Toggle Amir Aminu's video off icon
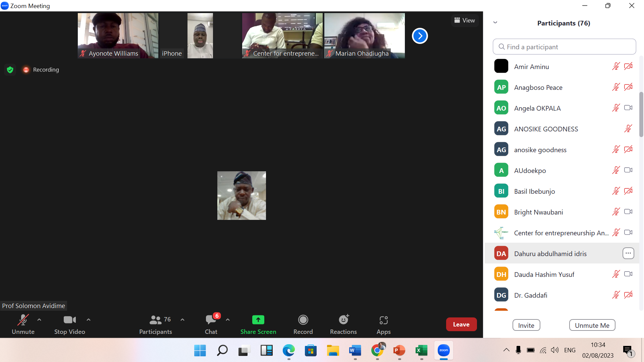This screenshot has width=644, height=362. (x=628, y=66)
